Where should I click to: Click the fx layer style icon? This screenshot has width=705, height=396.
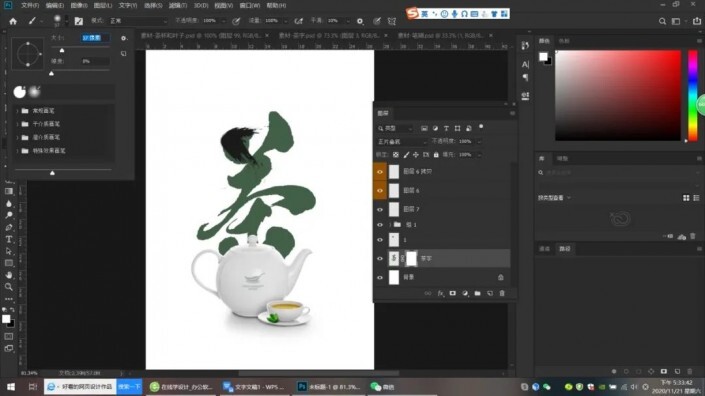point(440,294)
